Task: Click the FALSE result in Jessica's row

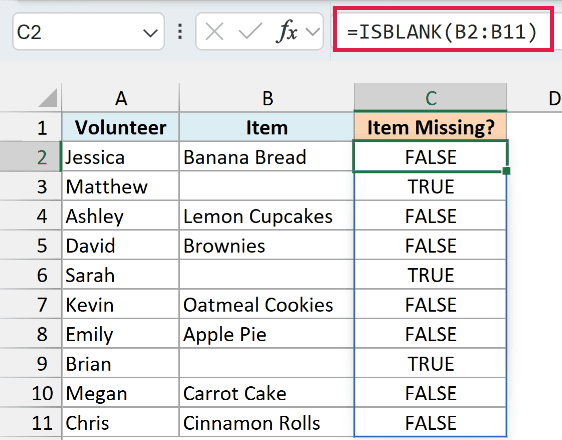Action: coord(430,157)
